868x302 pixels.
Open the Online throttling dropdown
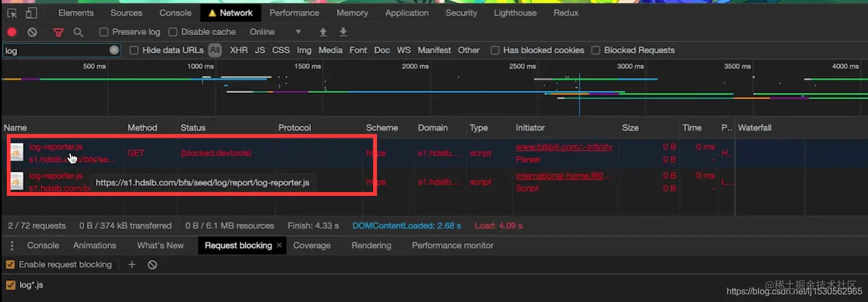pos(275,32)
